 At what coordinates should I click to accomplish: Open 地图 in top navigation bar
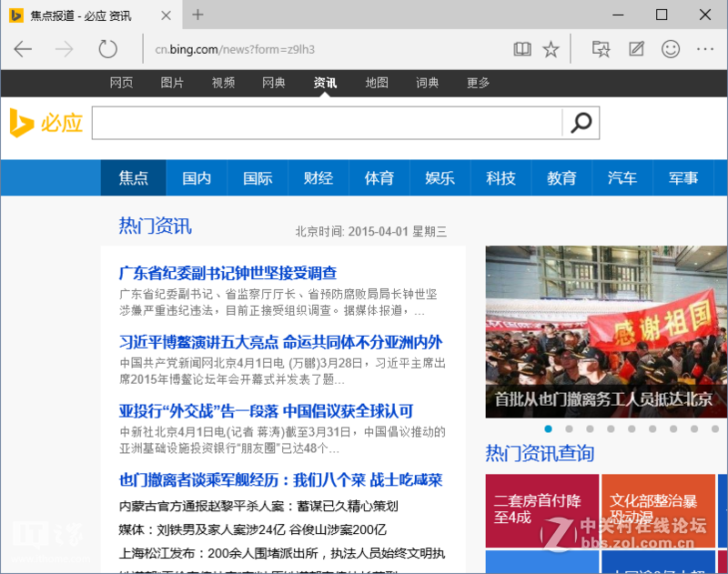coord(377,83)
